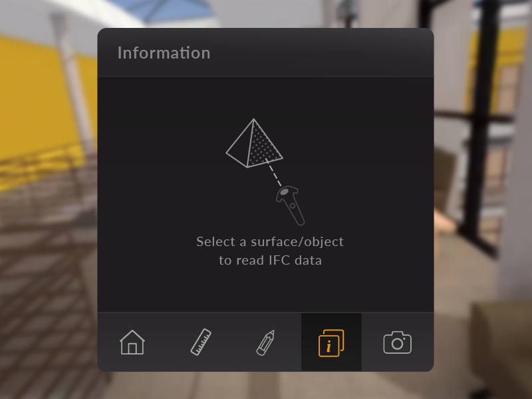Select the ruler Measure tool
Image resolution: width=532 pixels, height=399 pixels.
point(201,342)
